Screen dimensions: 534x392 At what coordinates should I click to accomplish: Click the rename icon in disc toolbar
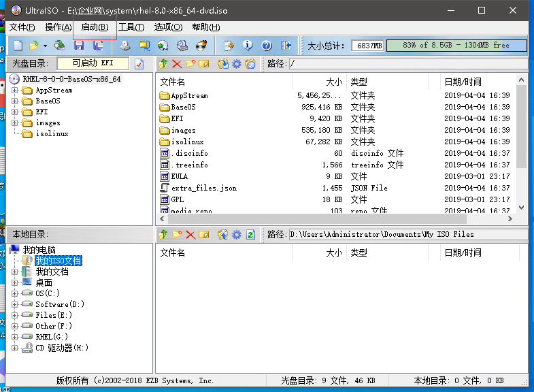(x=203, y=64)
